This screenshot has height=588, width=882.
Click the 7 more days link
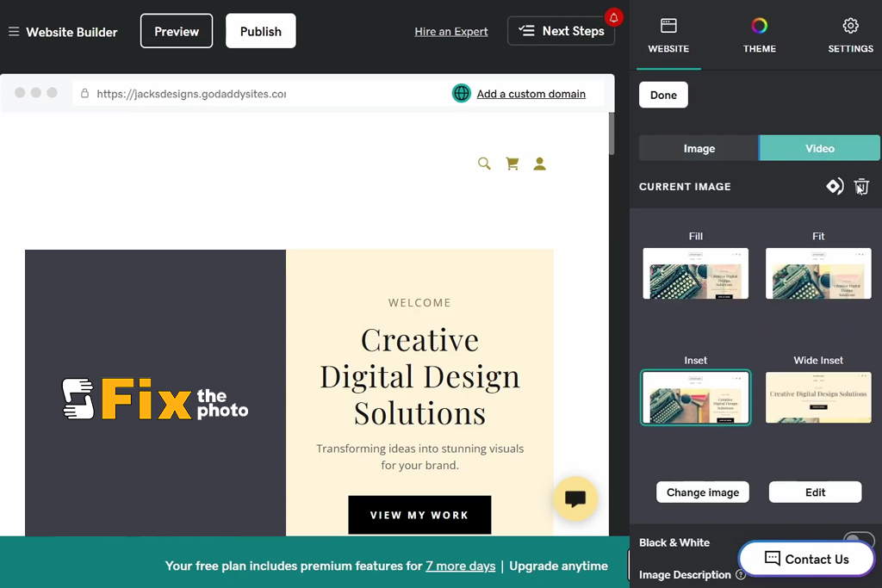(460, 566)
